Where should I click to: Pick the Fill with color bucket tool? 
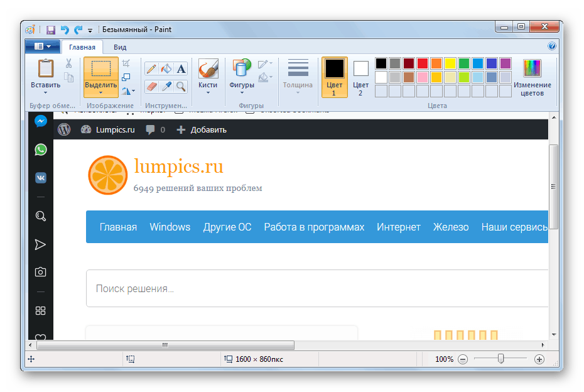[165, 68]
